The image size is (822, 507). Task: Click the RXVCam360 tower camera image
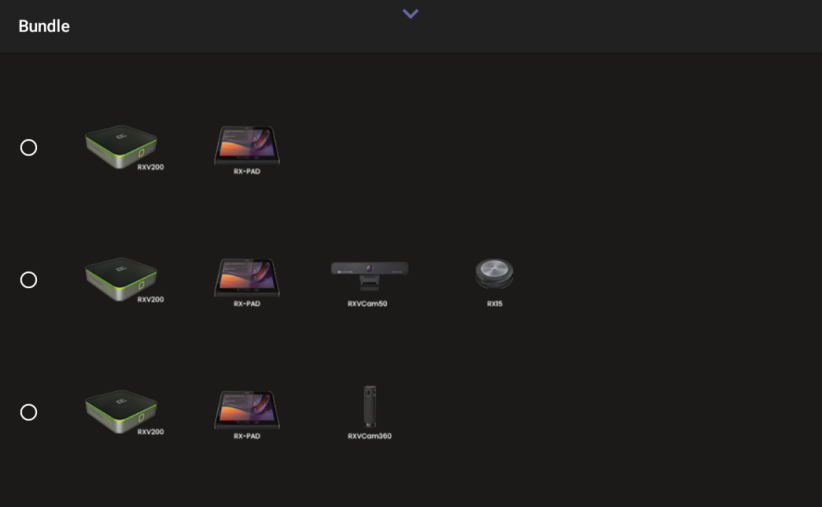(370, 406)
